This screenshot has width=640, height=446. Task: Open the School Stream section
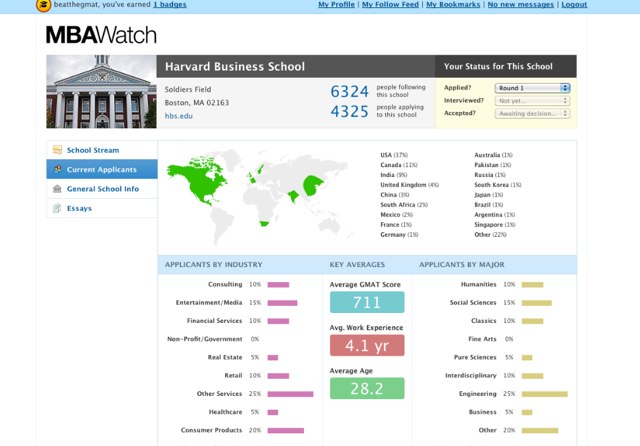(x=102, y=150)
